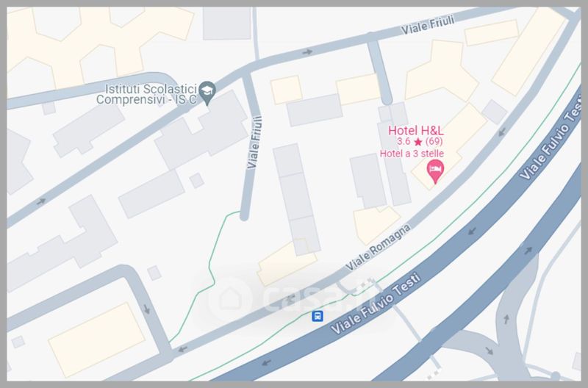Click the star symbol in the hotel rating
Image resolution: width=588 pixels, height=388 pixels.
coord(418,142)
